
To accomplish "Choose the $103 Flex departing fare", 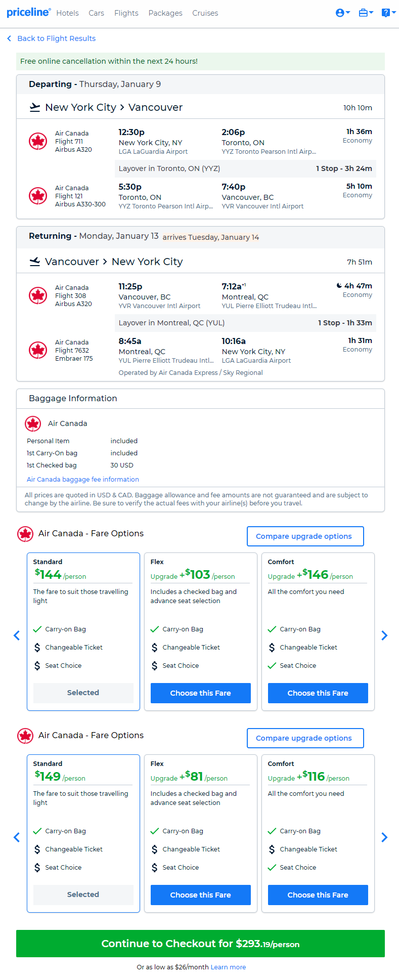I will click(x=201, y=693).
